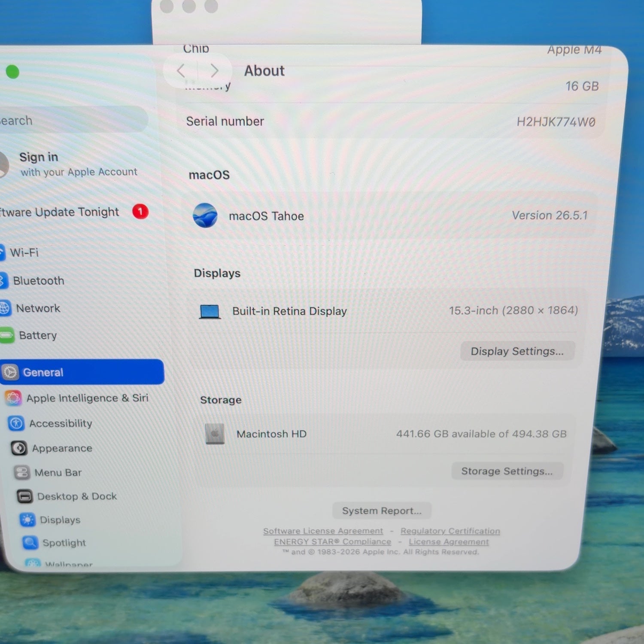Viewport: 644px width, 644px height.
Task: Click the sidebar search field
Action: coord(73,120)
